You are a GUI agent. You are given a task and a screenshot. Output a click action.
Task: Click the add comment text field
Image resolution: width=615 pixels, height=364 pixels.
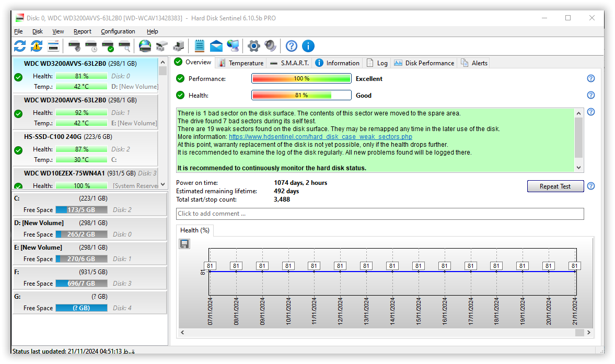click(379, 214)
